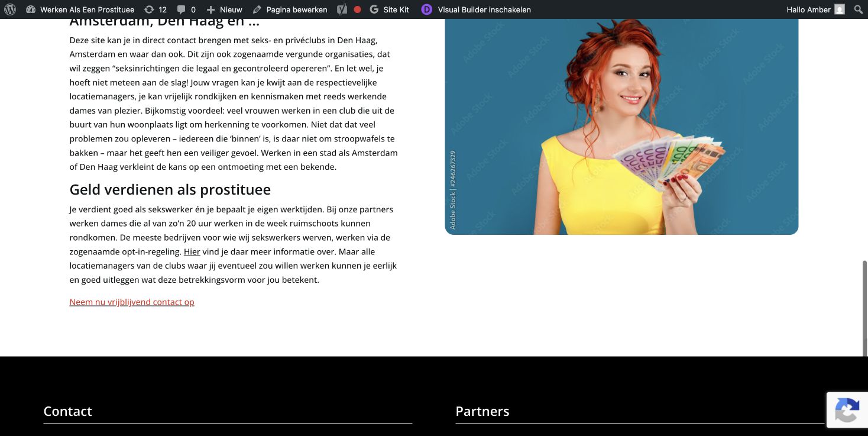Image resolution: width=868 pixels, height=436 pixels.
Task: Open the site dashboard gauge icon
Action: (x=31, y=9)
